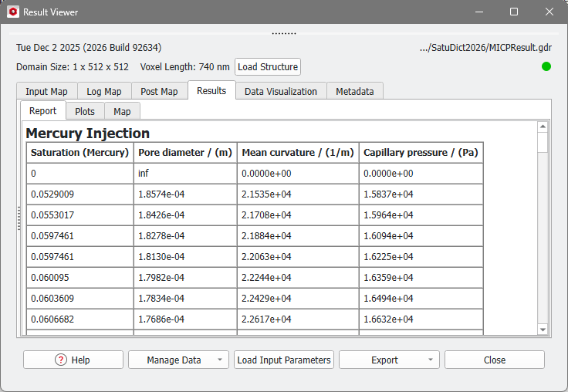The height and width of the screenshot is (392, 568).
Task: Click the Load Input Parameters button
Action: (284, 360)
